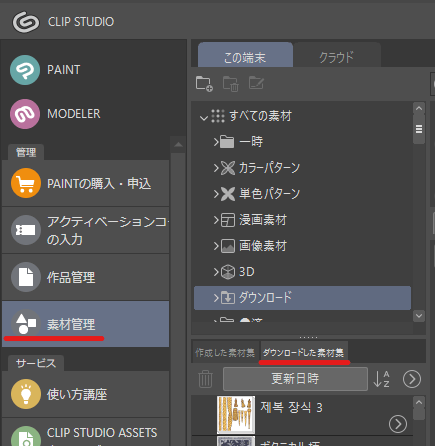Delete the selected material folder
The image size is (435, 446).
pyautogui.click(x=230, y=84)
